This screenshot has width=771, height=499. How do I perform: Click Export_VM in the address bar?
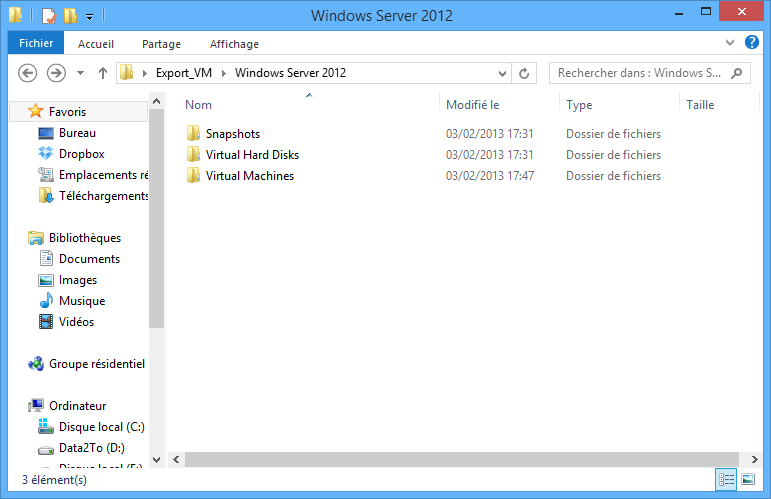[x=184, y=73]
